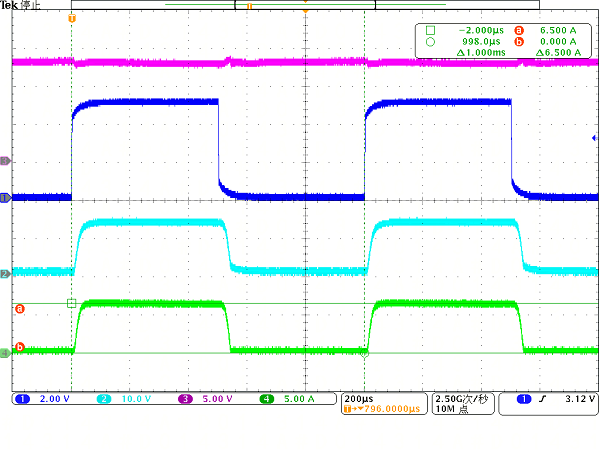Click cursor b red label
Image resolution: width=600 pixels, height=450 pixels.
pos(20,347)
